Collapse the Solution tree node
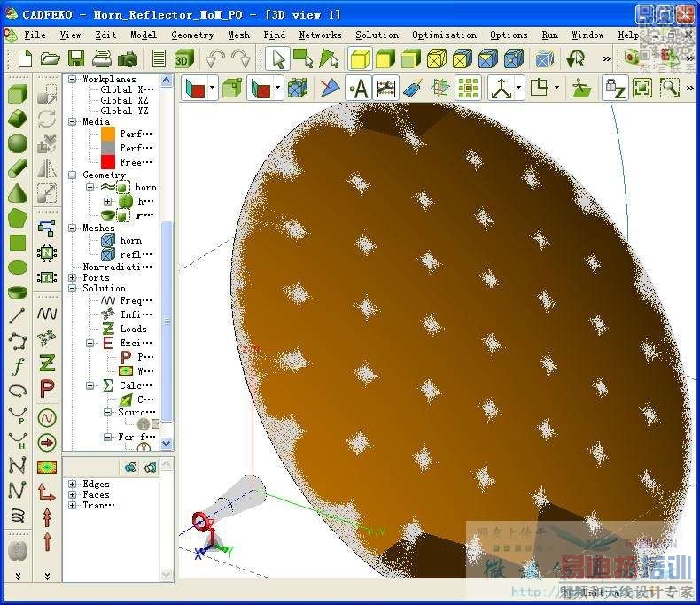The height and width of the screenshot is (605, 700). (x=72, y=288)
